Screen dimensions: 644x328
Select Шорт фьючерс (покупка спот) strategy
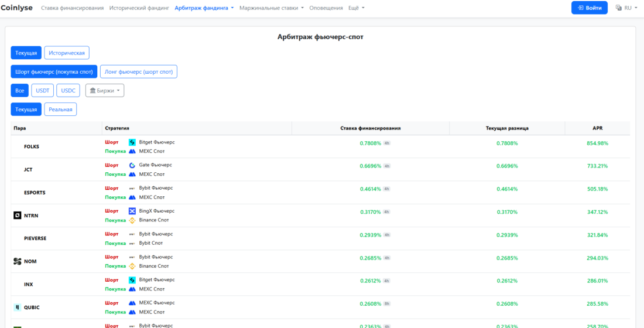(54, 71)
